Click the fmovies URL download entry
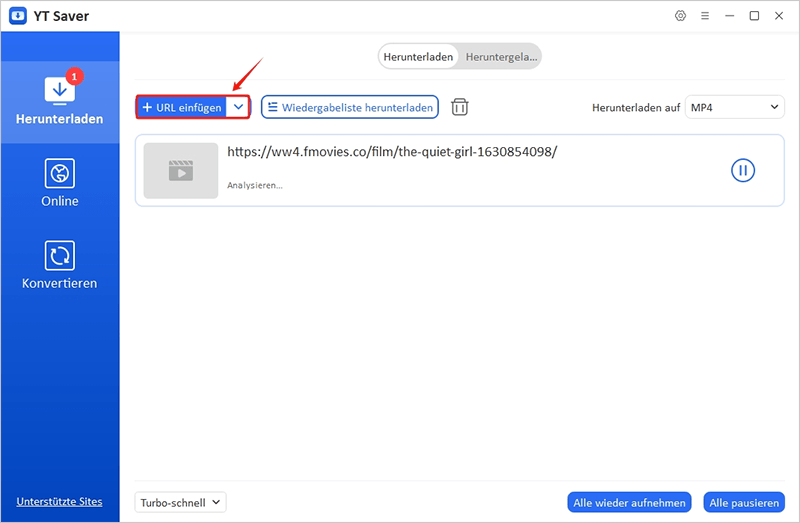 392,152
